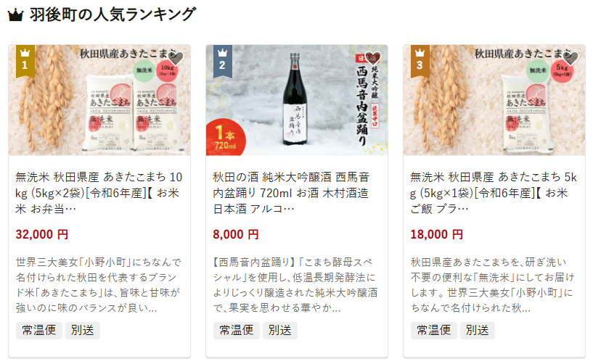Open the 5kg rice product image
This screenshot has height=364, width=593.
click(x=494, y=100)
